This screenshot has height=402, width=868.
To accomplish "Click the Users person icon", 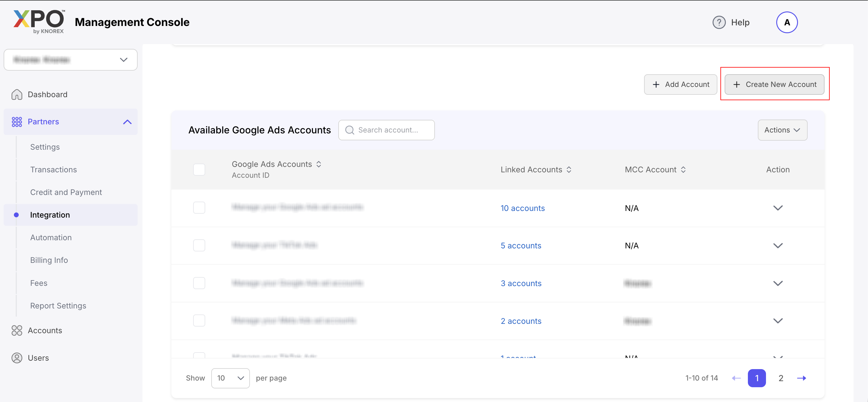I will 17,358.
